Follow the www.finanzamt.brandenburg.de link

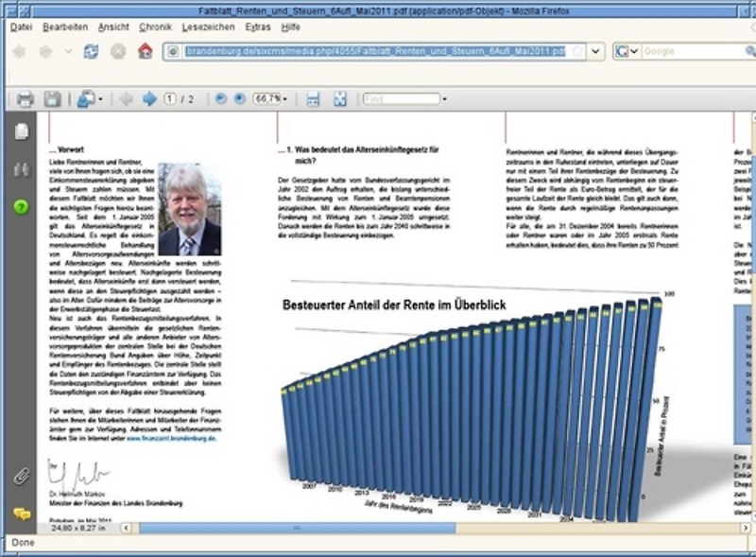pyautogui.click(x=171, y=438)
